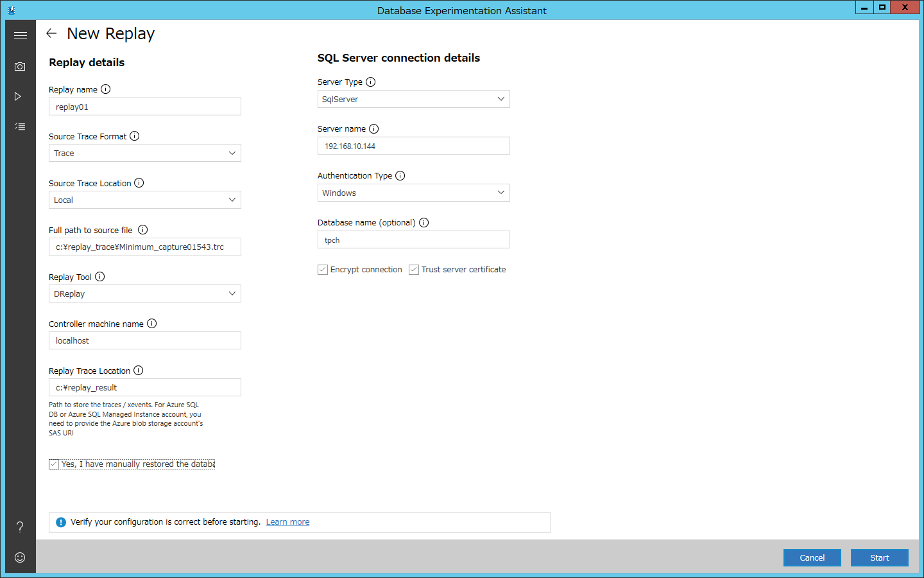924x578 pixels.
Task: Click the Controller machine name field
Action: [x=145, y=340]
